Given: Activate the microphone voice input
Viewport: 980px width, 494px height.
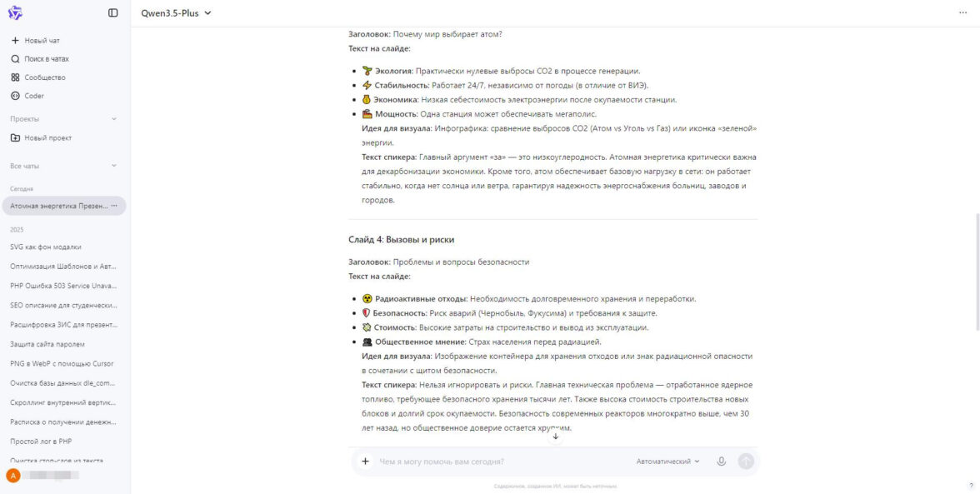Looking at the screenshot, I should 722,461.
